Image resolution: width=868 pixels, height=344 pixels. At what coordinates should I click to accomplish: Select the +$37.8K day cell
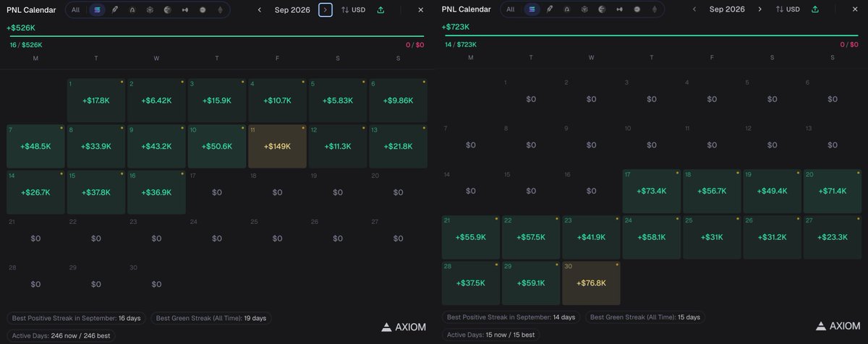pos(96,192)
